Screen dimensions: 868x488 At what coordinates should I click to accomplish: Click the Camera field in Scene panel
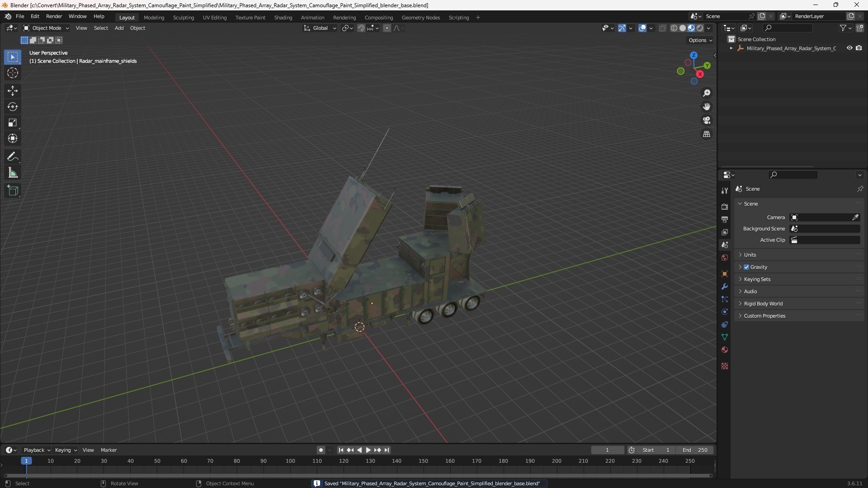(825, 217)
